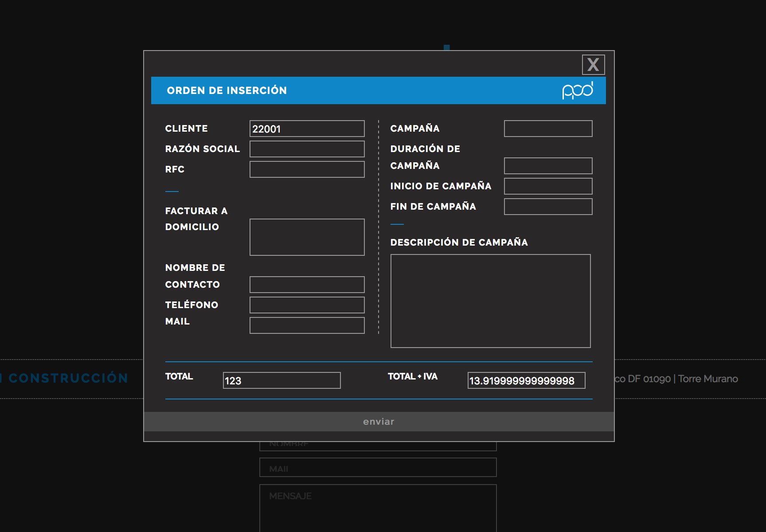Image resolution: width=766 pixels, height=532 pixels.
Task: Focus the Razón Social input field
Action: click(307, 149)
